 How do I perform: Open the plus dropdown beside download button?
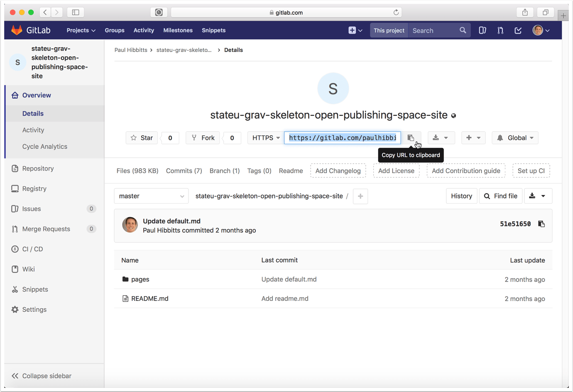473,138
